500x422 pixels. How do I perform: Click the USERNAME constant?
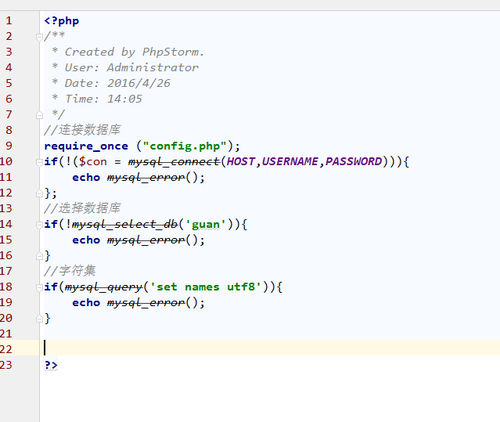290,162
